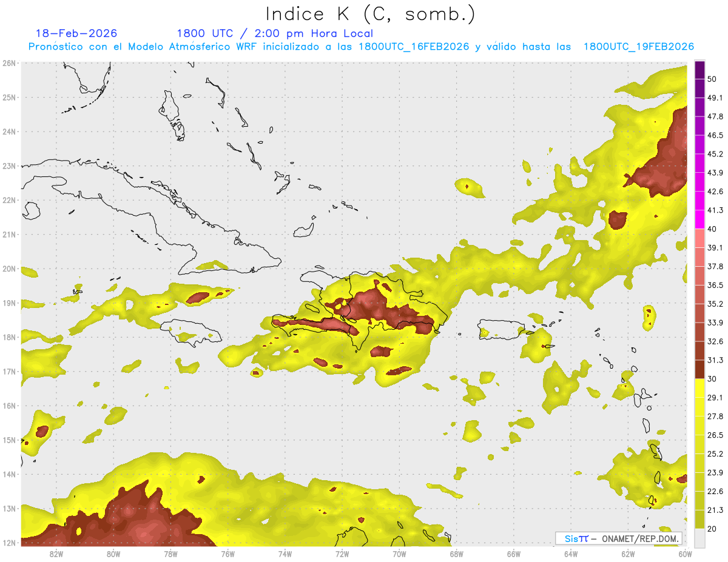Click the color scale value 50

tap(712, 79)
